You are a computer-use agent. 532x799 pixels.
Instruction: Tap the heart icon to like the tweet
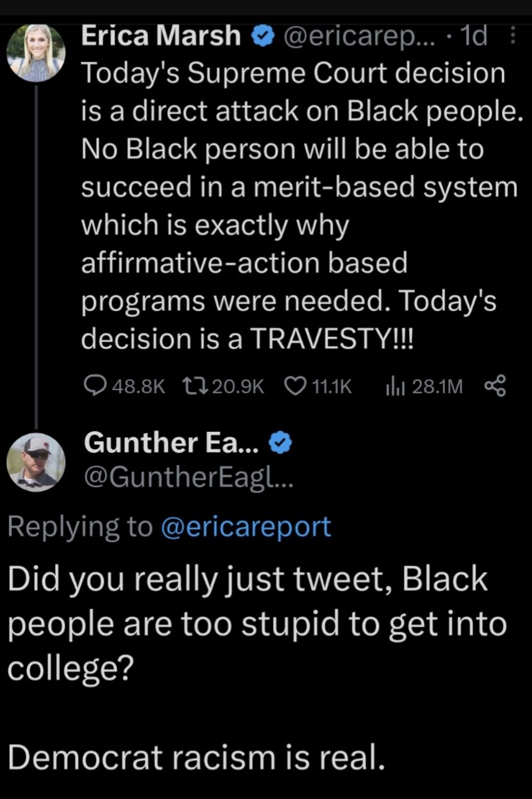[x=297, y=387]
